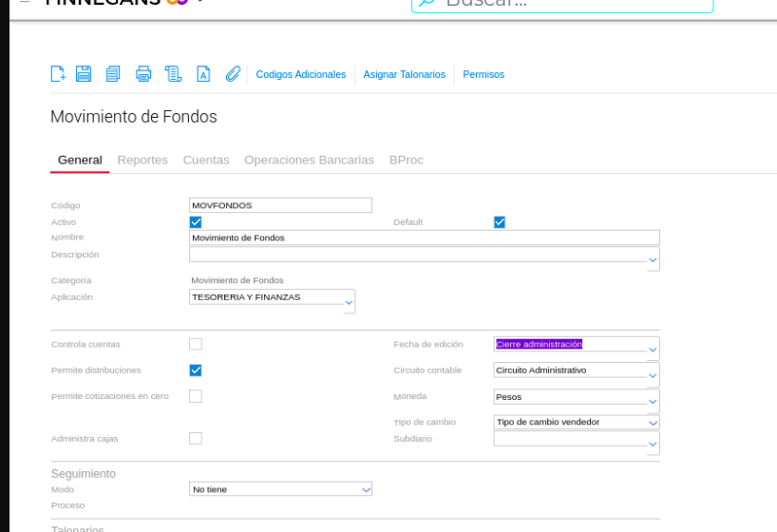777x532 pixels.
Task: Open the Modo dropdown under Seguimiento
Action: click(x=366, y=489)
